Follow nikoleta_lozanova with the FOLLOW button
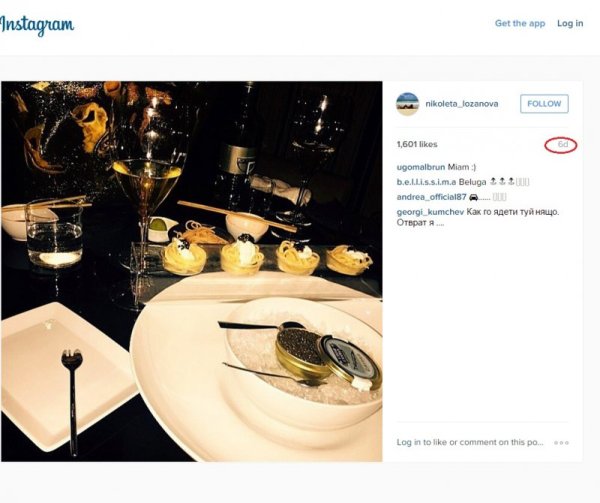Image resolution: width=600 pixels, height=503 pixels. [544, 104]
